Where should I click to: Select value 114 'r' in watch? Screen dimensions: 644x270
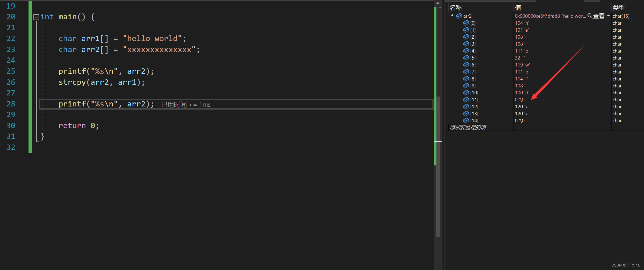point(521,79)
